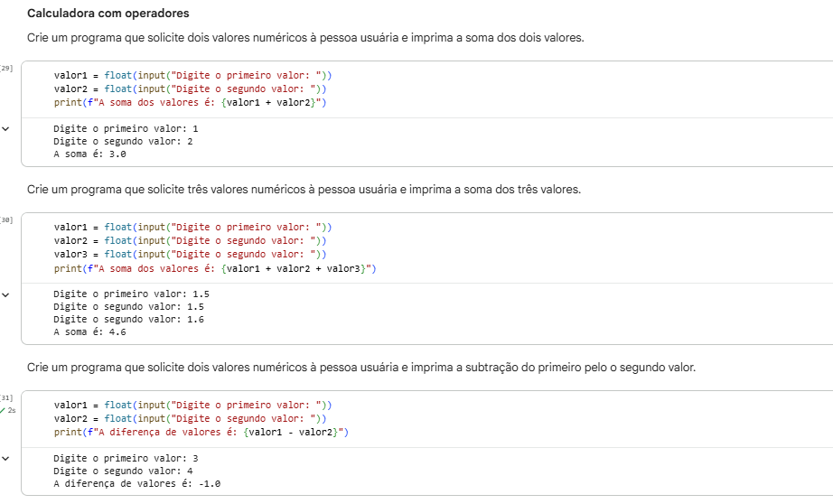Select the 'Calculadora com operadores' heading cell

[x=108, y=14]
